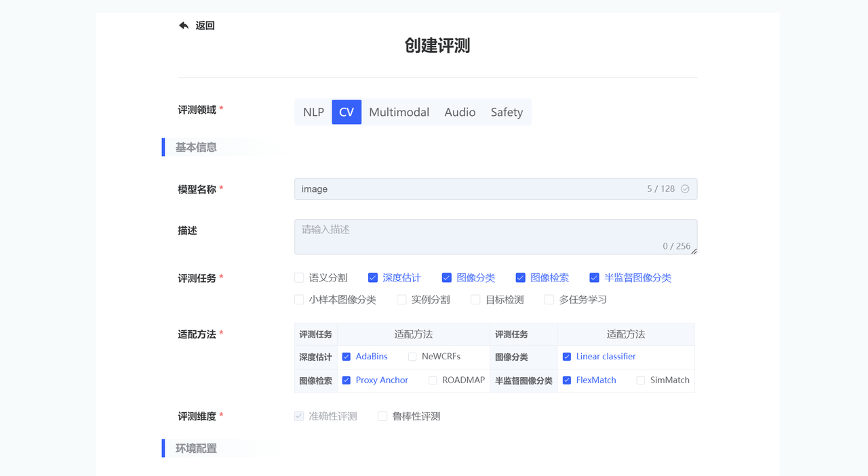Enable the 语义分割 task checkbox
Image resolution: width=868 pixels, height=476 pixels.
(x=299, y=278)
